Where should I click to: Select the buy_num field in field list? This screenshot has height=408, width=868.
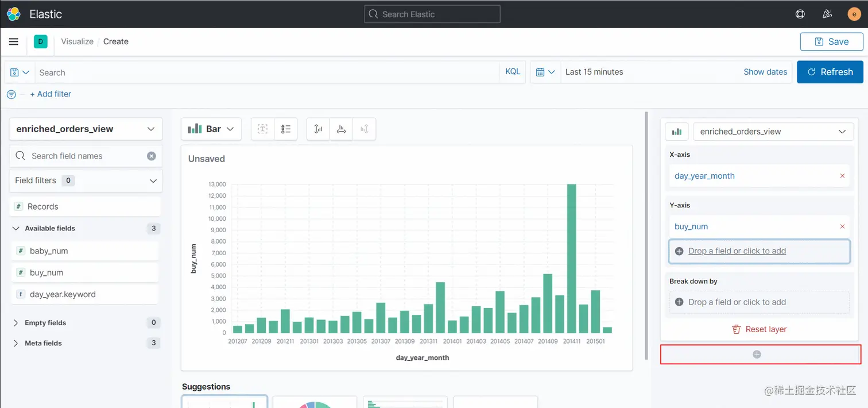[85, 273]
